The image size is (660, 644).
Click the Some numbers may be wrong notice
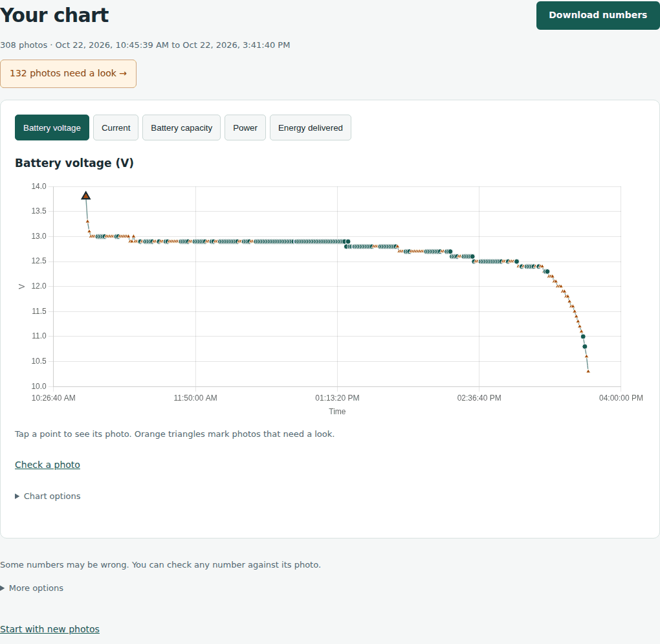(x=160, y=565)
